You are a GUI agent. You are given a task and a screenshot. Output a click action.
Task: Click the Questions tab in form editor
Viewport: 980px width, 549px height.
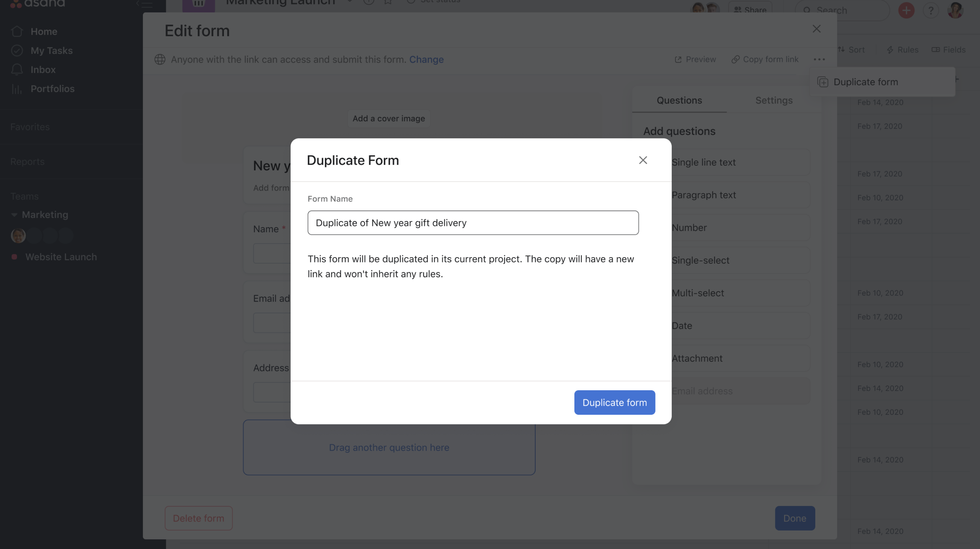tap(680, 100)
